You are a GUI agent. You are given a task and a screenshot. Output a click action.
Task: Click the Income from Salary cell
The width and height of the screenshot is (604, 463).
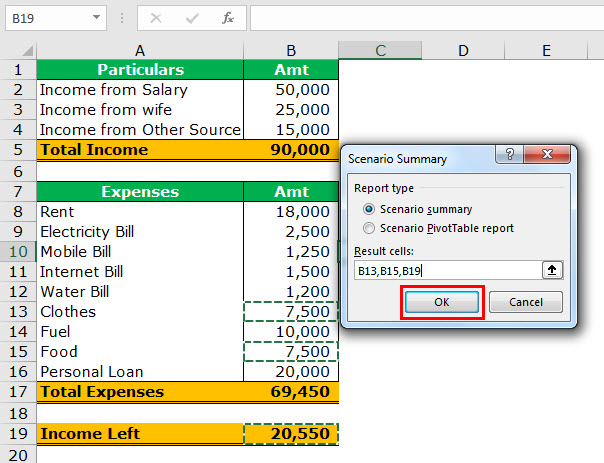(x=140, y=90)
